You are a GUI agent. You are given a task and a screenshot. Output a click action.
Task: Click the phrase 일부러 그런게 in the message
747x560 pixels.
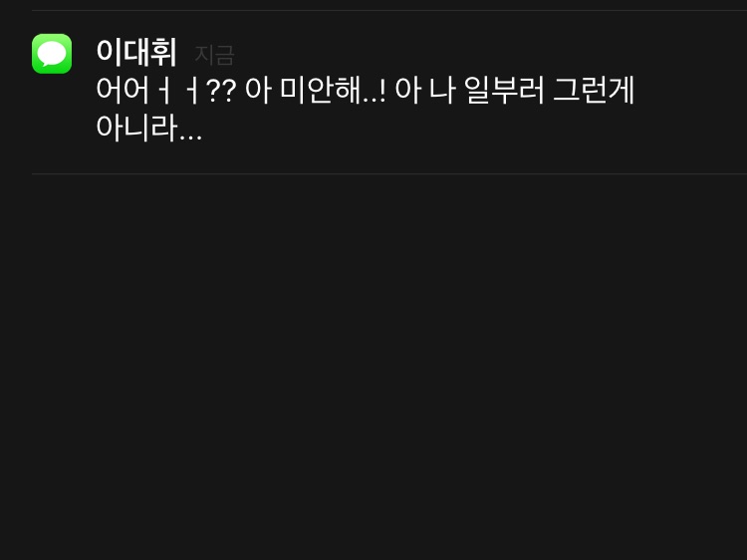(x=549, y=90)
